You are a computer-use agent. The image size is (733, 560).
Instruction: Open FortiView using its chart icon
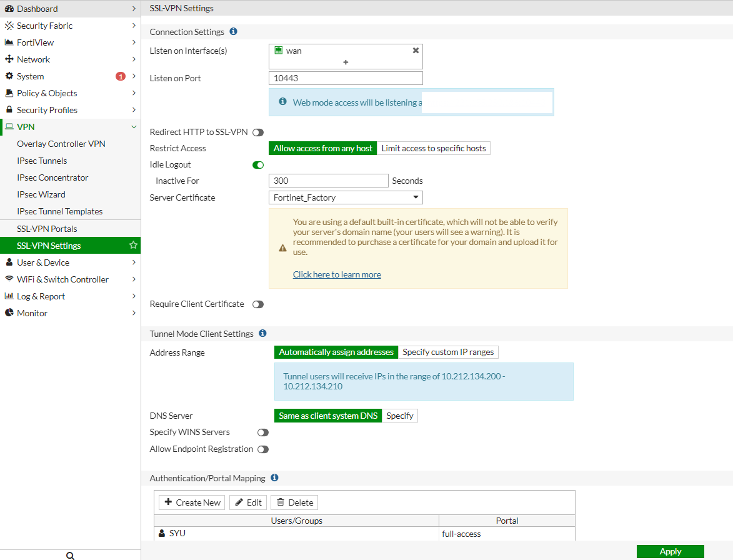(x=9, y=42)
